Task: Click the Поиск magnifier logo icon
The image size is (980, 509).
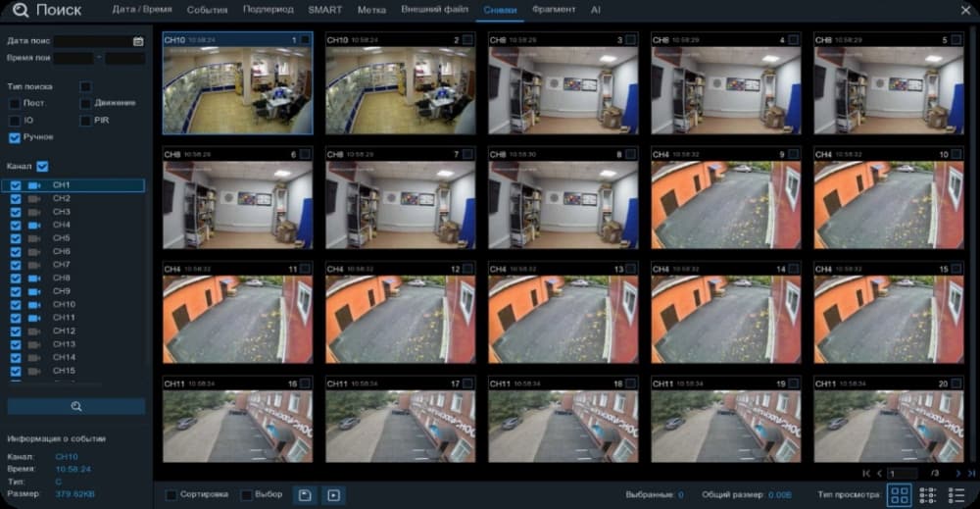Action: (21, 10)
